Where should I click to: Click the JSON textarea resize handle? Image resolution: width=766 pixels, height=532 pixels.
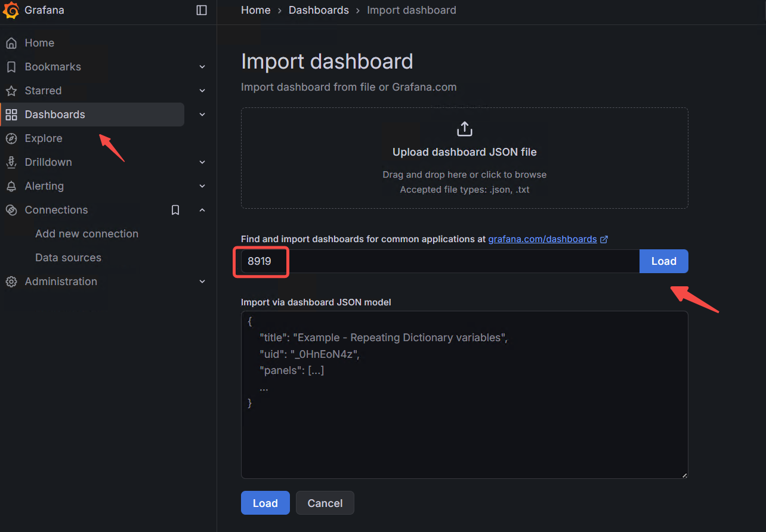684,475
